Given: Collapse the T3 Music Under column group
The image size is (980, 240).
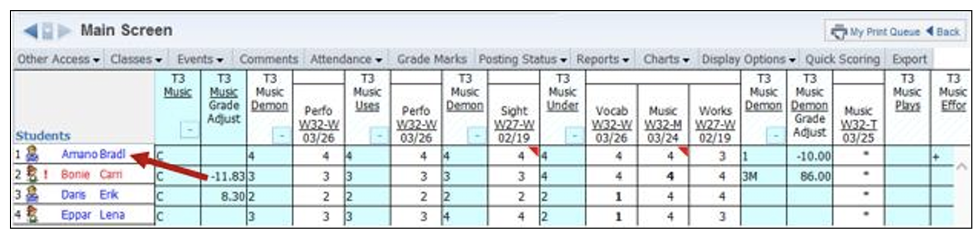Looking at the screenshot, I should pos(574,135).
